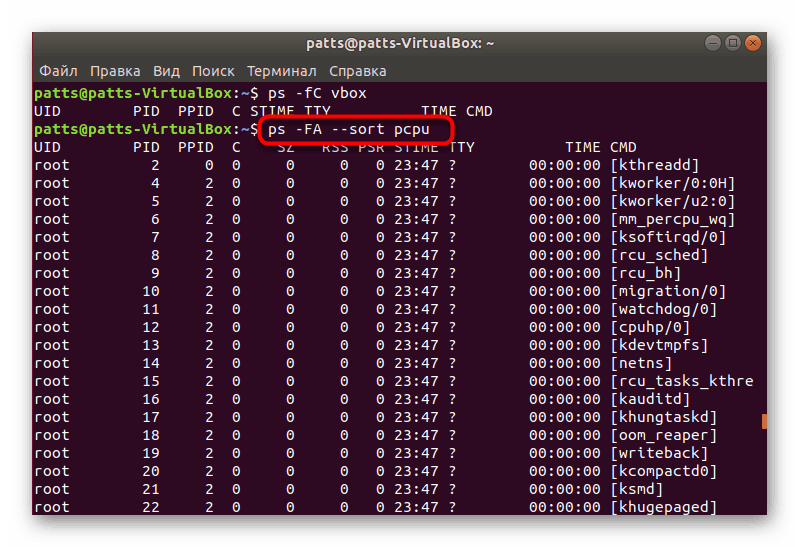Image resolution: width=799 pixels, height=547 pixels.
Task: Click the [rcu_tasks_kthre process name
Action: coord(682,381)
